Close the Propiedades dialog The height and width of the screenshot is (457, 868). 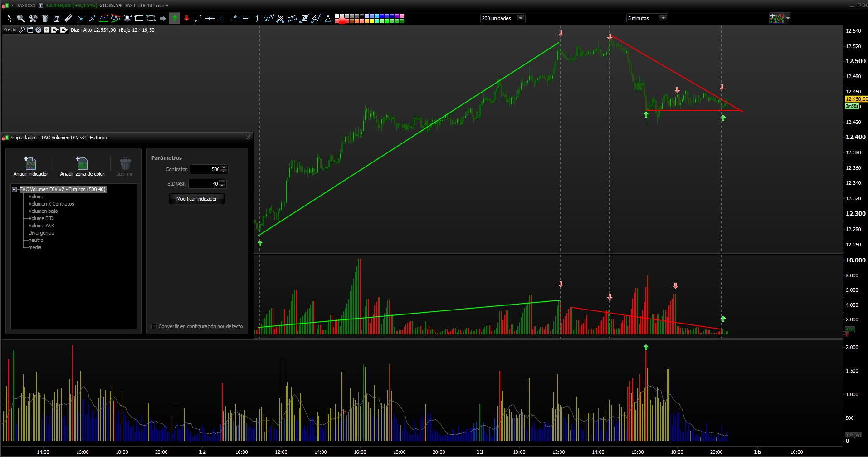248,138
